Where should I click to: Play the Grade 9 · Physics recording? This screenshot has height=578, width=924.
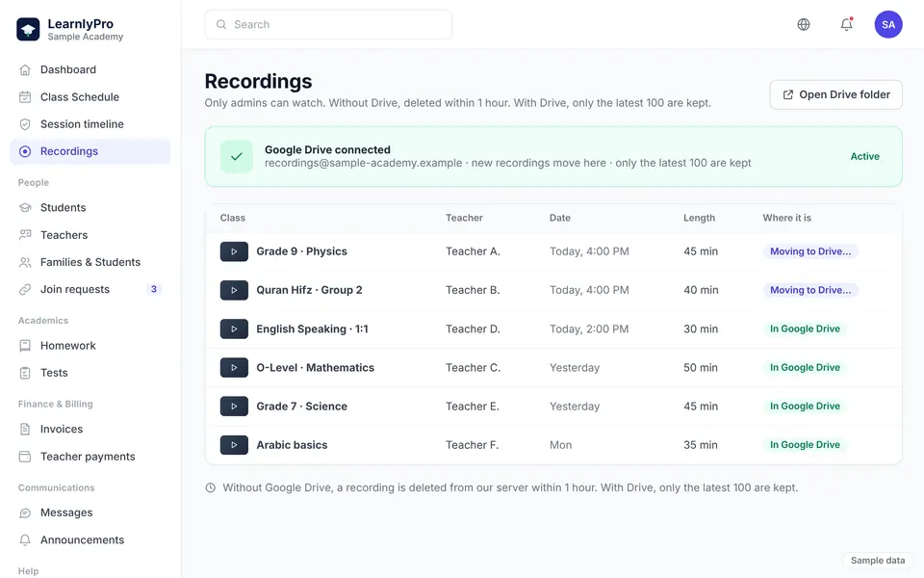(x=234, y=251)
